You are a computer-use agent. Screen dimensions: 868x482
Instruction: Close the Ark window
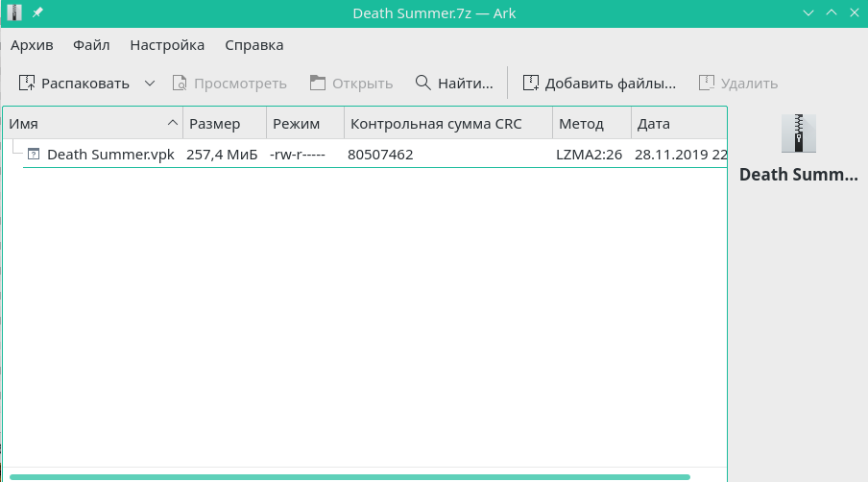pyautogui.click(x=855, y=12)
